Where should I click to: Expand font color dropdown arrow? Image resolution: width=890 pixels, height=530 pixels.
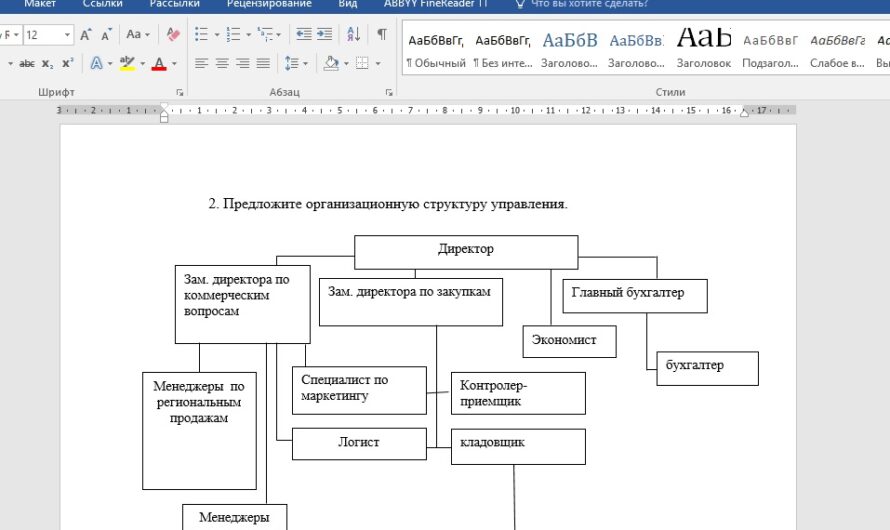pyautogui.click(x=174, y=64)
